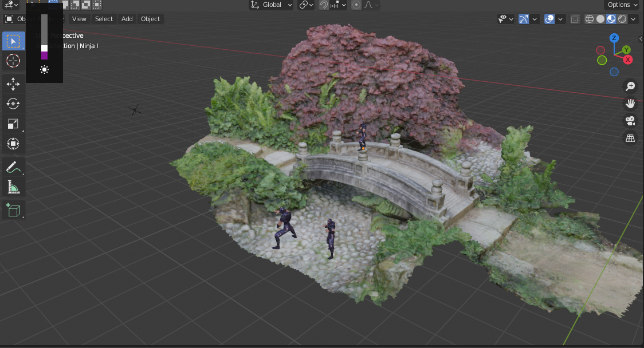Toggle Show Overlays button
Viewport: 644px width, 348px height.
point(549,19)
